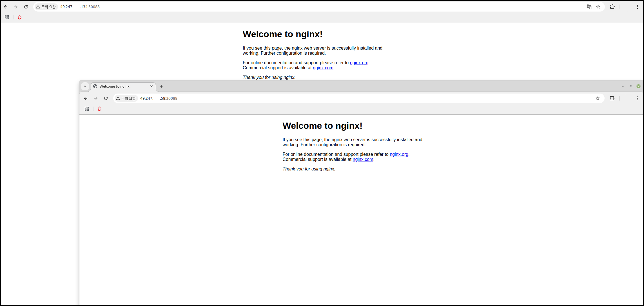Open security warning chip in front window
The width and height of the screenshot is (644, 306).
[126, 98]
